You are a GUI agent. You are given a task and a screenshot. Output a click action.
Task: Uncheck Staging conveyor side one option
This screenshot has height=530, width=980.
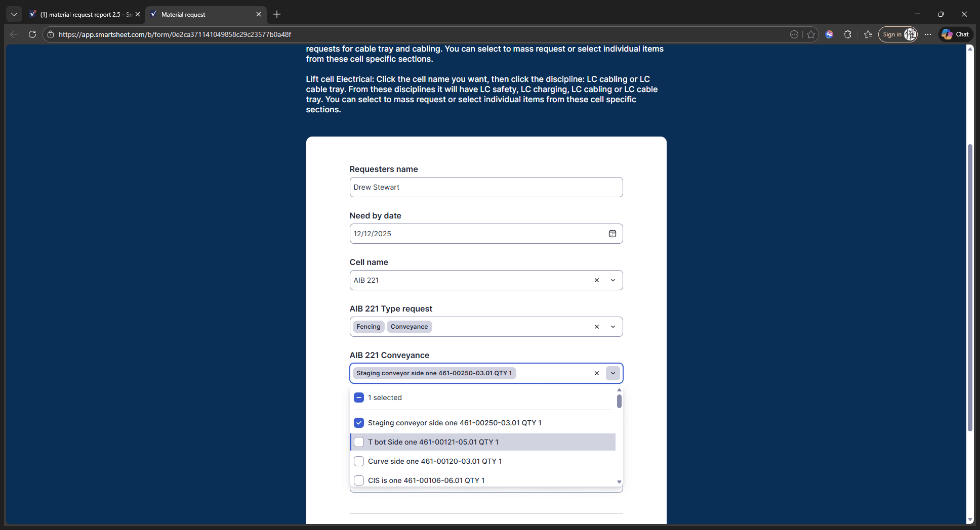359,423
